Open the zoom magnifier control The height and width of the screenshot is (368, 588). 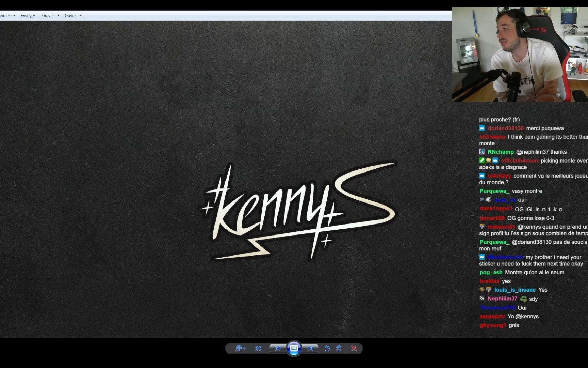click(240, 348)
